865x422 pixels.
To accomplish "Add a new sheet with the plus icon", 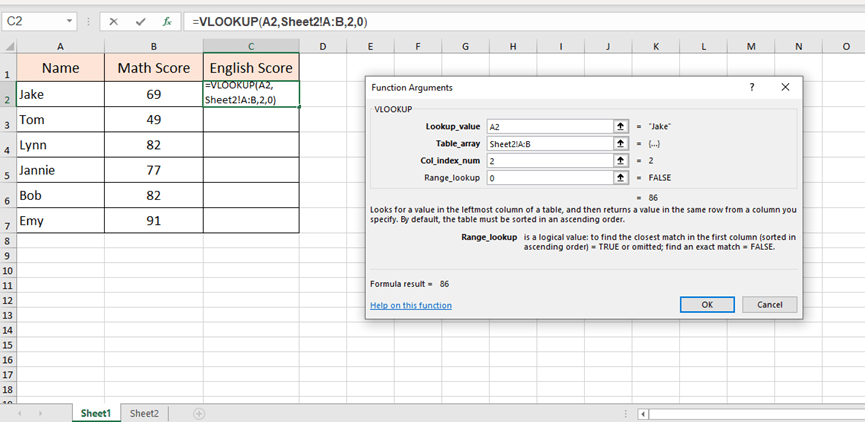I will 199,413.
